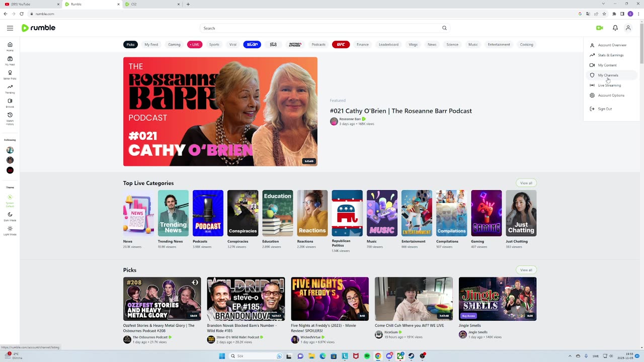Open the Cathy O'Brien featured video title
The width and height of the screenshot is (644, 362).
point(401,111)
